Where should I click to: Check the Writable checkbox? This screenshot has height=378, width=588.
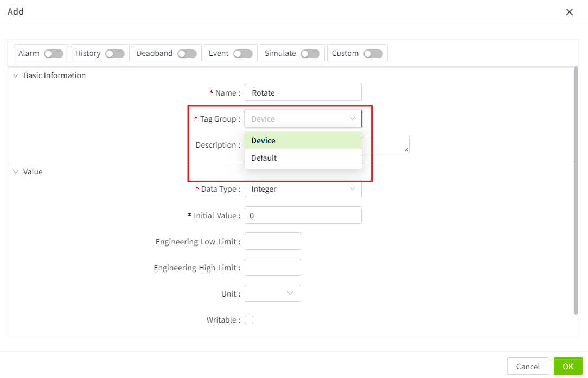click(249, 320)
